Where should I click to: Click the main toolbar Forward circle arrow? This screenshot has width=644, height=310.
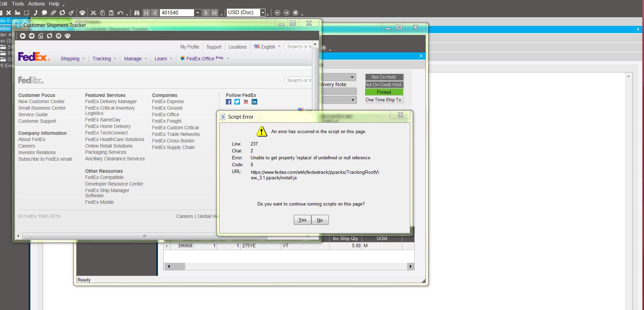tap(286, 13)
